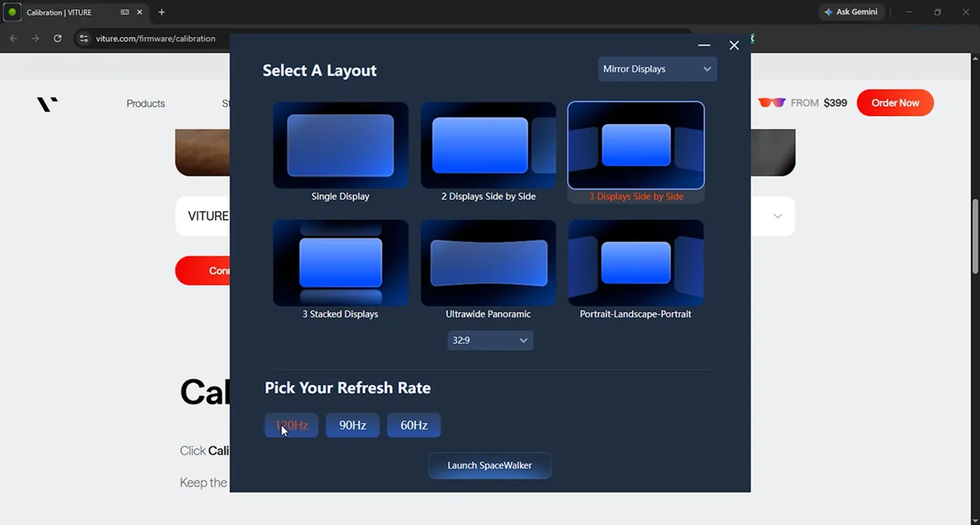This screenshot has height=525, width=980.
Task: Set refresh rate to 60Hz
Action: coord(414,425)
